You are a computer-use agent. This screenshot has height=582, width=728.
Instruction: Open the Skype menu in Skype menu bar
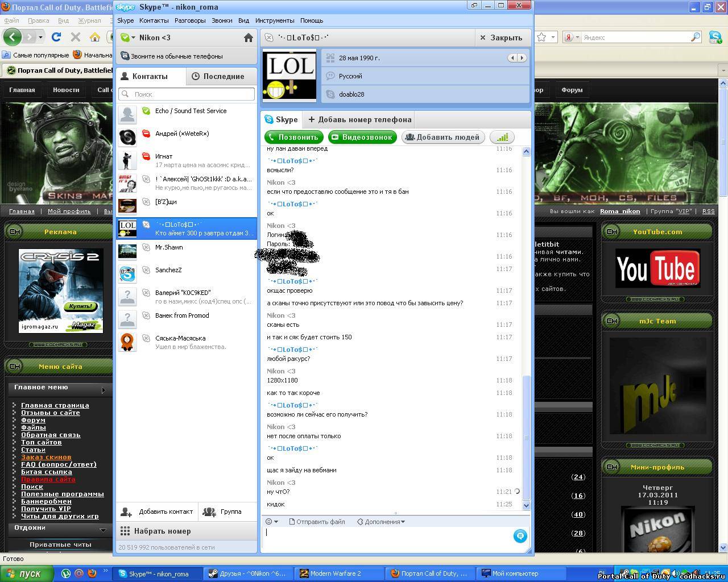point(125,20)
